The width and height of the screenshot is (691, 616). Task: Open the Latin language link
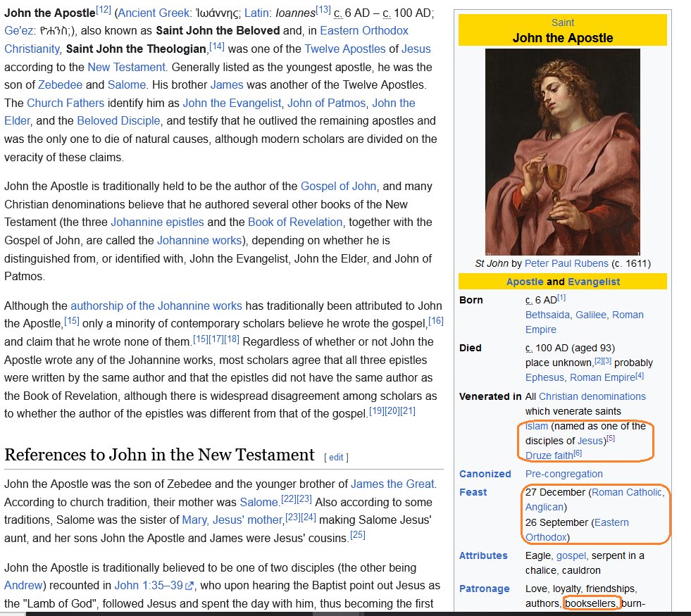tap(256, 13)
